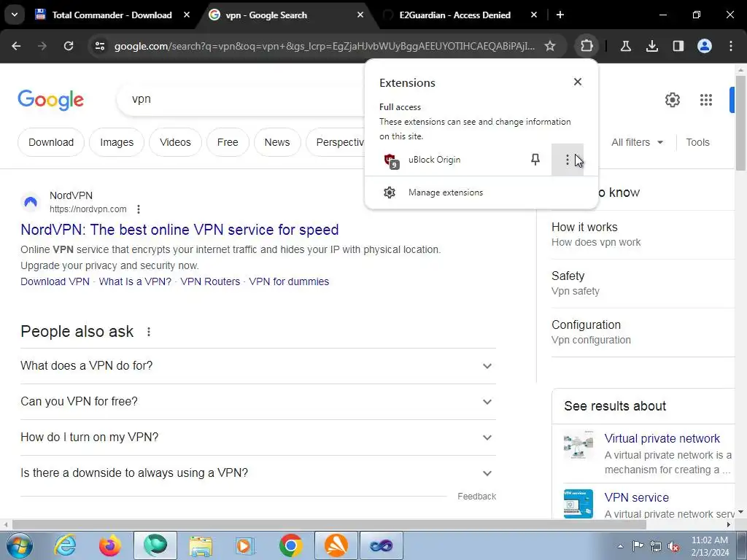Open NordVPN result more options dots
The width and height of the screenshot is (747, 560).
(138, 209)
